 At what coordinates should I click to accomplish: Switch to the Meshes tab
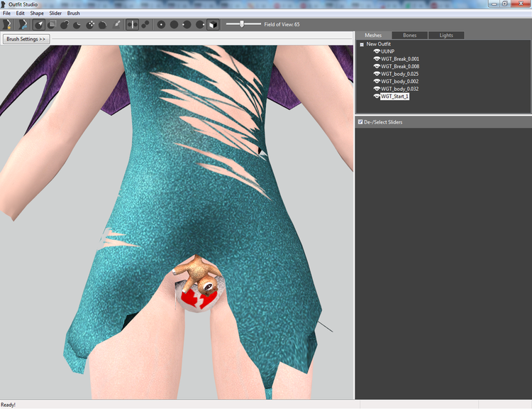tap(373, 36)
